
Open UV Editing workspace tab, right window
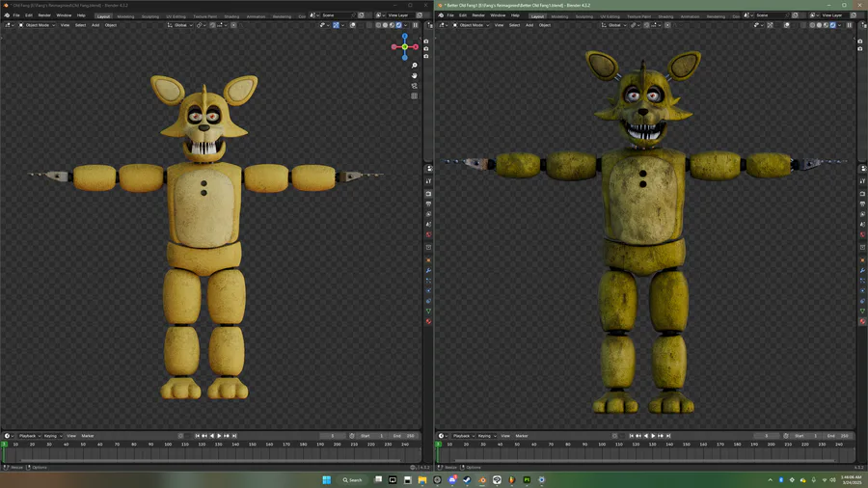(x=610, y=16)
